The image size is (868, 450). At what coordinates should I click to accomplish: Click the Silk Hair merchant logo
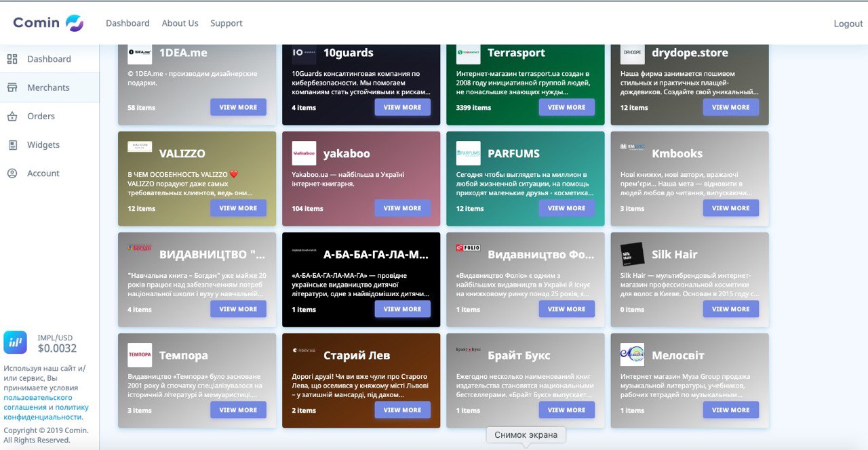coord(632,254)
